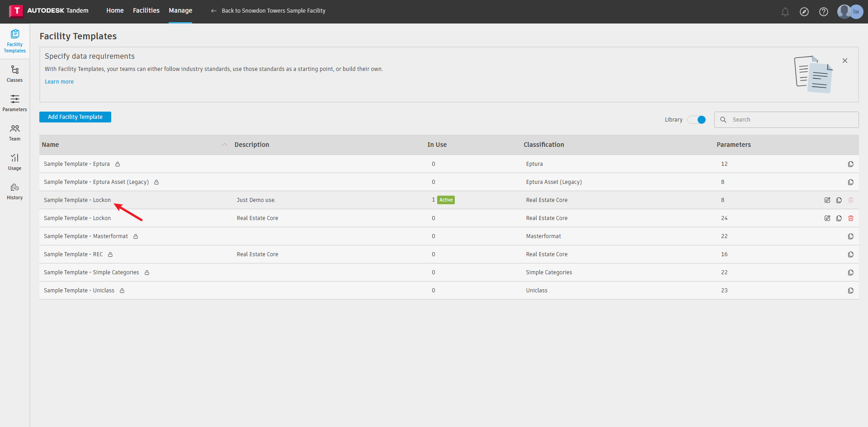Delete the Lockon template with 24 parameters
Viewport: 868px width, 427px height.
(851, 218)
